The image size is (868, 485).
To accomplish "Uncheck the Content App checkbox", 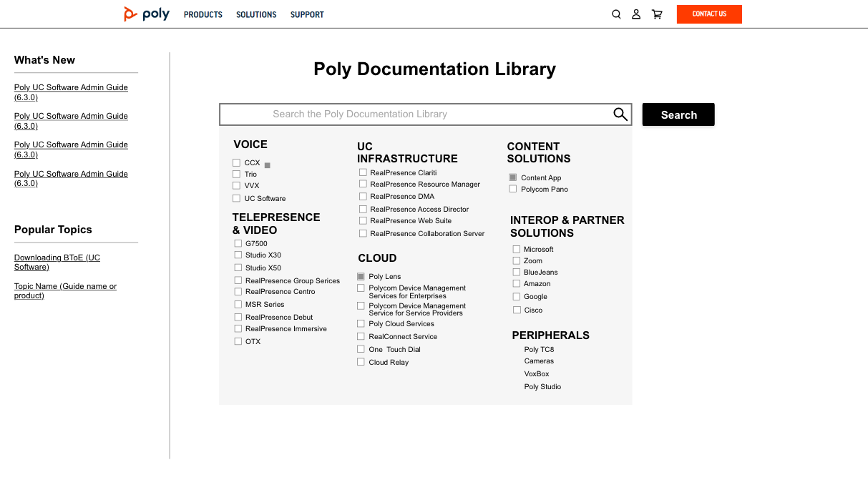I will (x=512, y=177).
